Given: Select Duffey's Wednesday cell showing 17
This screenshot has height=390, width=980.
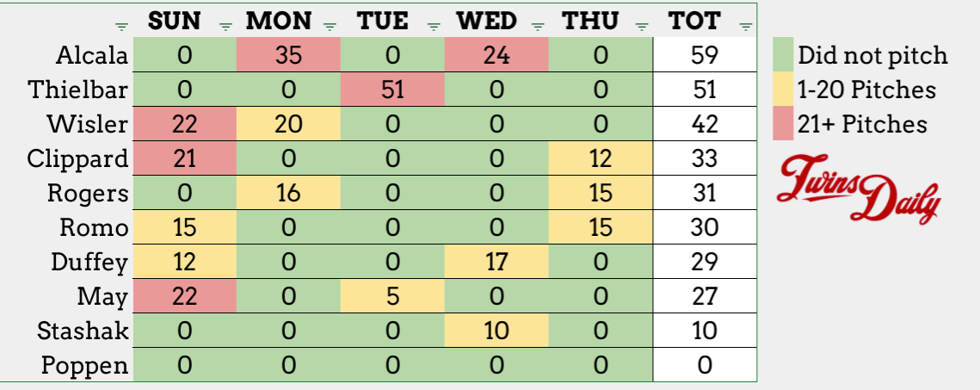Looking at the screenshot, I should click(x=496, y=261).
